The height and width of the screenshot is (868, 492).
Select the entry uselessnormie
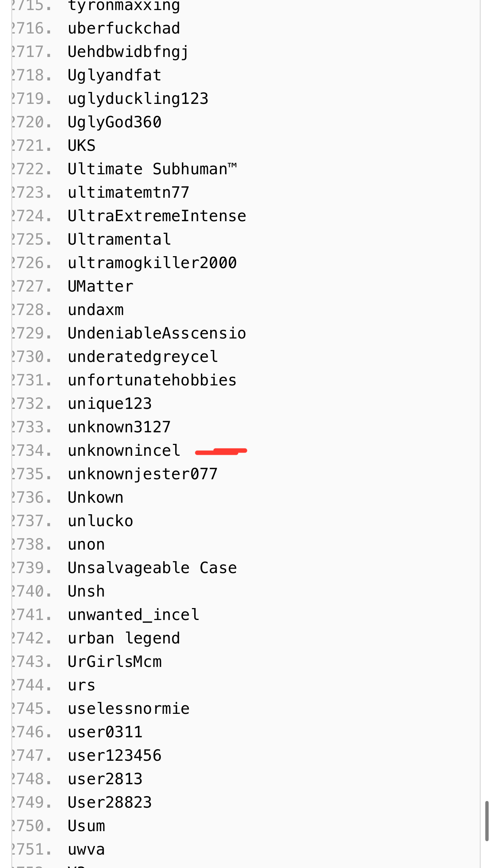[x=129, y=709]
